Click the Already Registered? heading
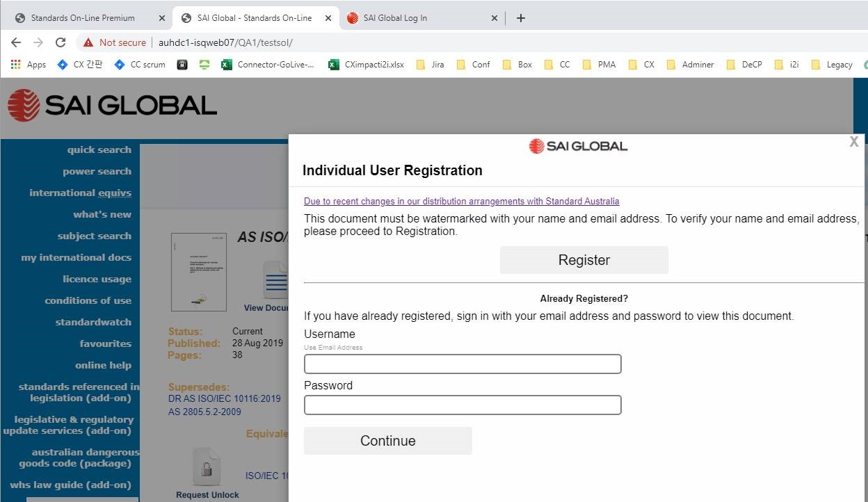Image resolution: width=868 pixels, height=502 pixels. click(x=584, y=299)
